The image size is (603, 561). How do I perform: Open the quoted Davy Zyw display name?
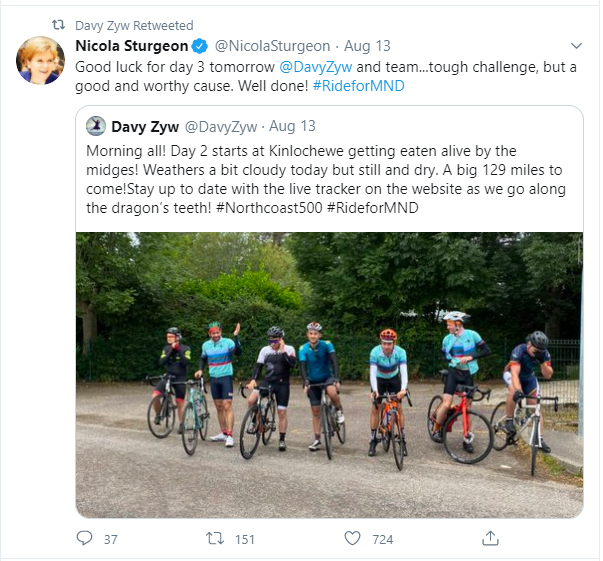tap(144, 126)
